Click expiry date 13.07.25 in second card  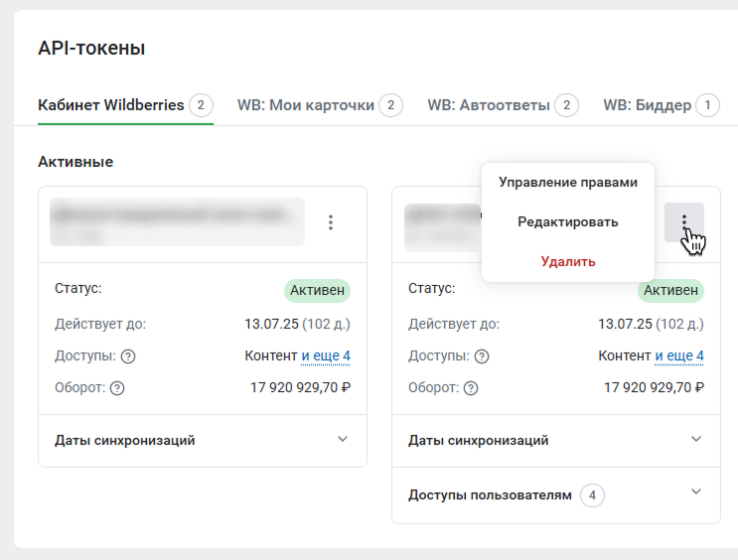625,324
